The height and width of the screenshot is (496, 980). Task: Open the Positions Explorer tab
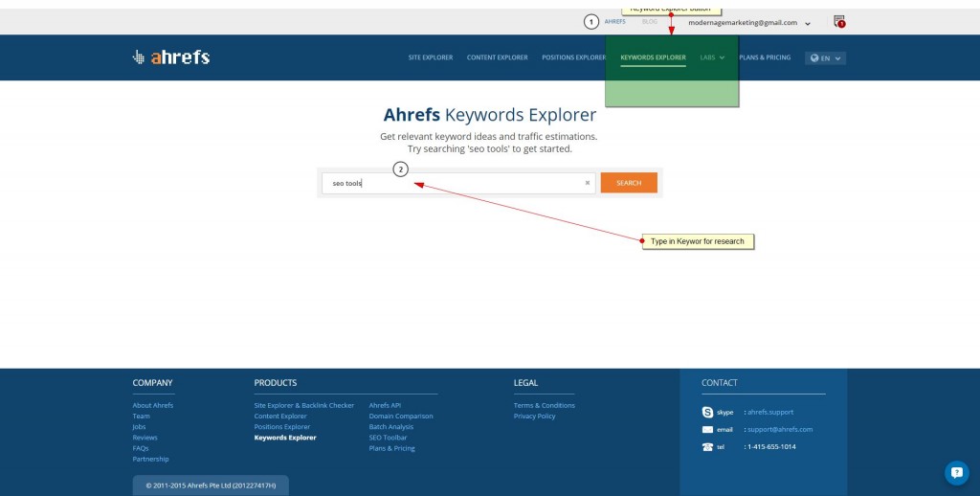[x=574, y=57]
